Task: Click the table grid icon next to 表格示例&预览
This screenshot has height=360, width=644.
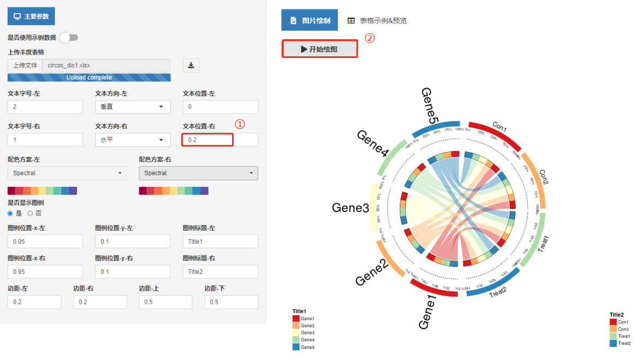Action: coord(351,20)
